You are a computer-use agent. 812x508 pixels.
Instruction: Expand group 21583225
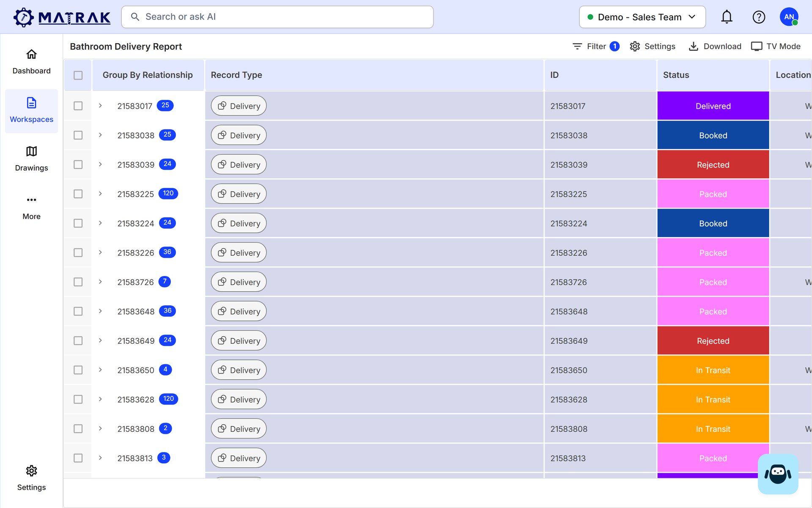pos(100,193)
